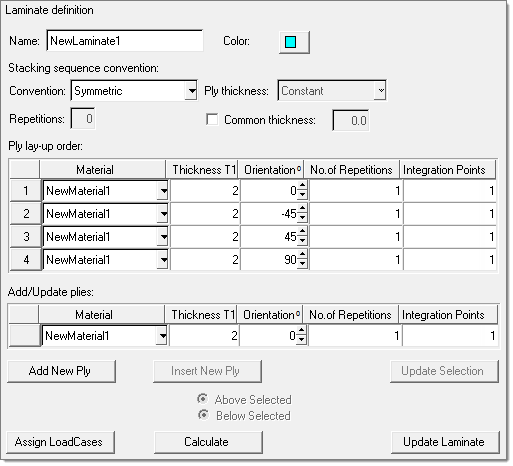Click the Assign LoadCases button
Viewport: 513px width, 466px height.
tap(60, 442)
